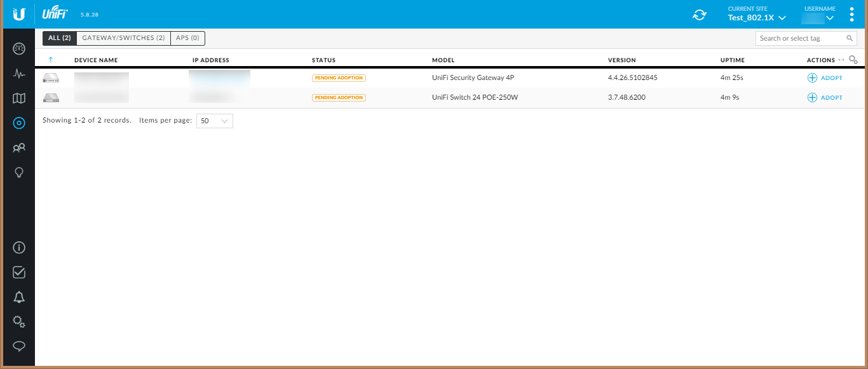Click uptime 4m 25s
The height and width of the screenshot is (369, 868).
pyautogui.click(x=732, y=78)
